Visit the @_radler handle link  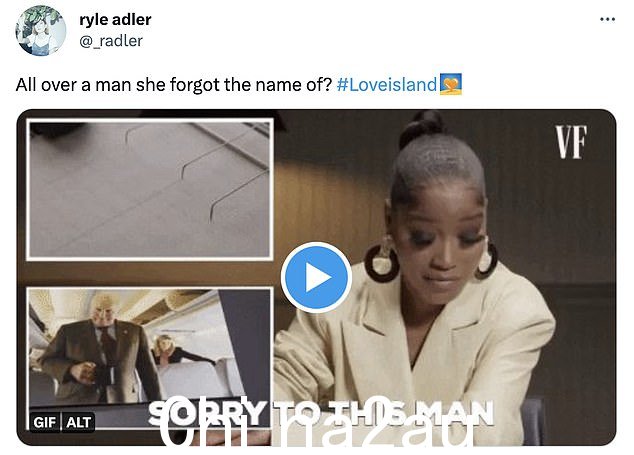point(111,41)
